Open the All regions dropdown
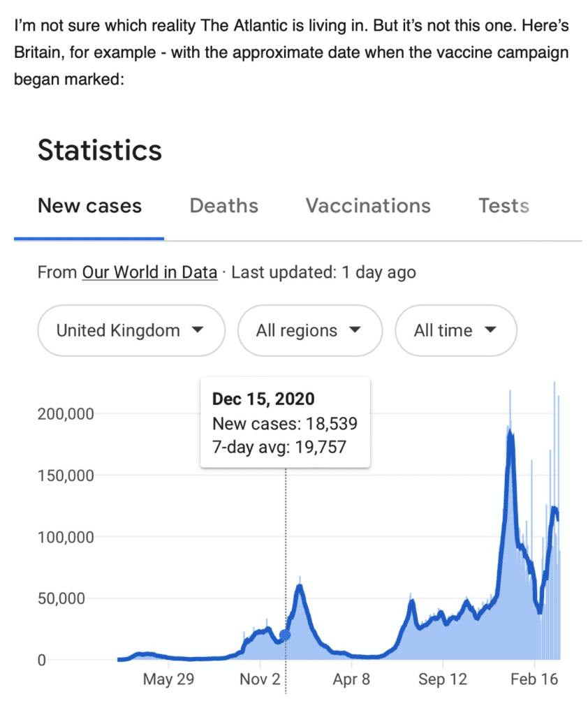The width and height of the screenshot is (588, 715). coord(310,330)
